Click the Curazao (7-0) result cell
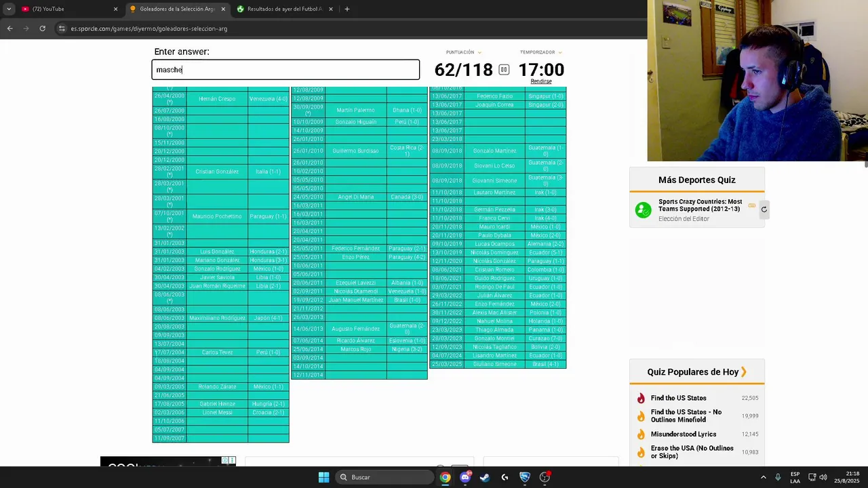The width and height of the screenshot is (868, 488). [545, 338]
